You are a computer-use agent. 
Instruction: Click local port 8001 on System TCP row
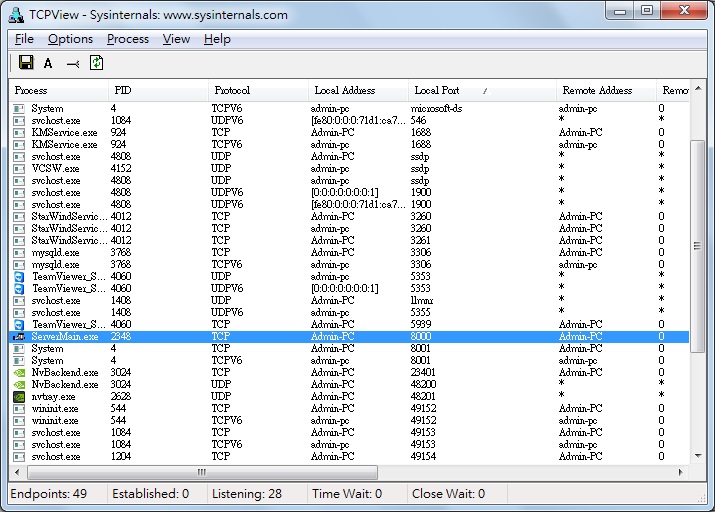point(420,349)
